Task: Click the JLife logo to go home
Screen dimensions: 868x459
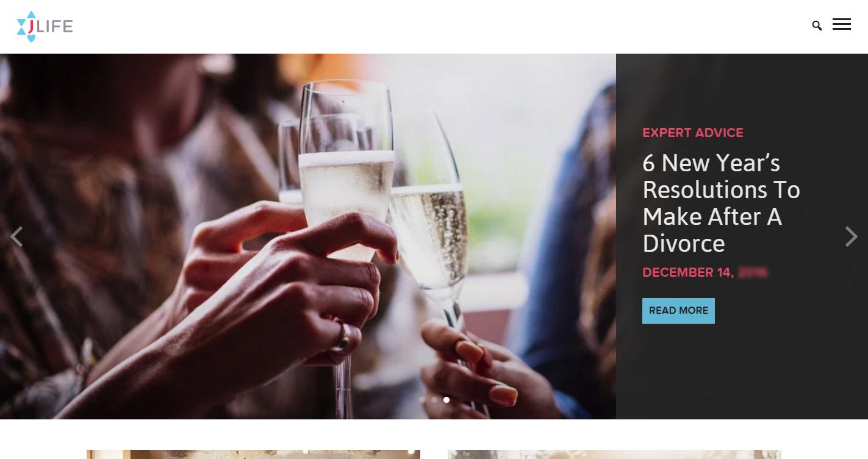Action: 45,26
